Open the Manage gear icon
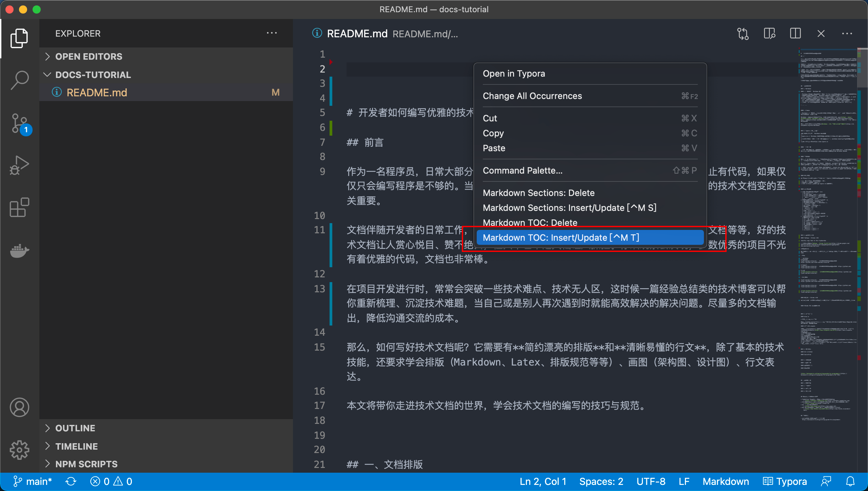868x491 pixels. (x=20, y=450)
